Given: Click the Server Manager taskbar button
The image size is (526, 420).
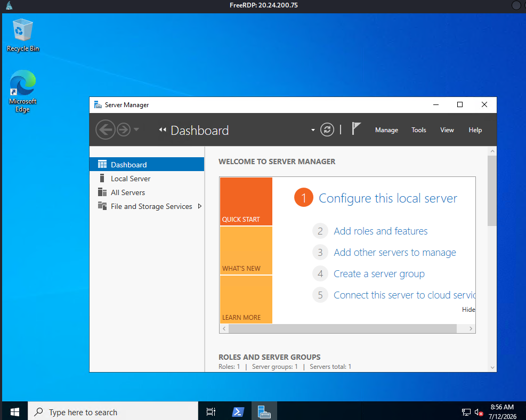Looking at the screenshot, I should pyautogui.click(x=264, y=411).
